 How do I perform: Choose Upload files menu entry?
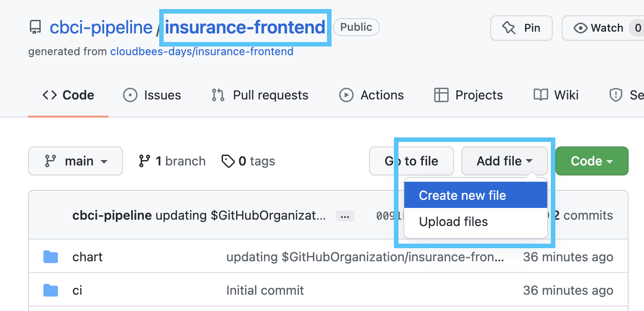pos(475,222)
